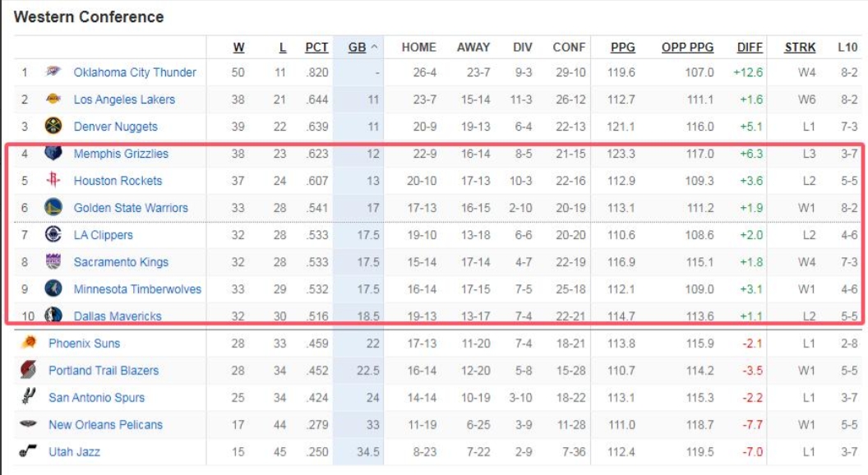Sort table by W column header

pyautogui.click(x=238, y=48)
